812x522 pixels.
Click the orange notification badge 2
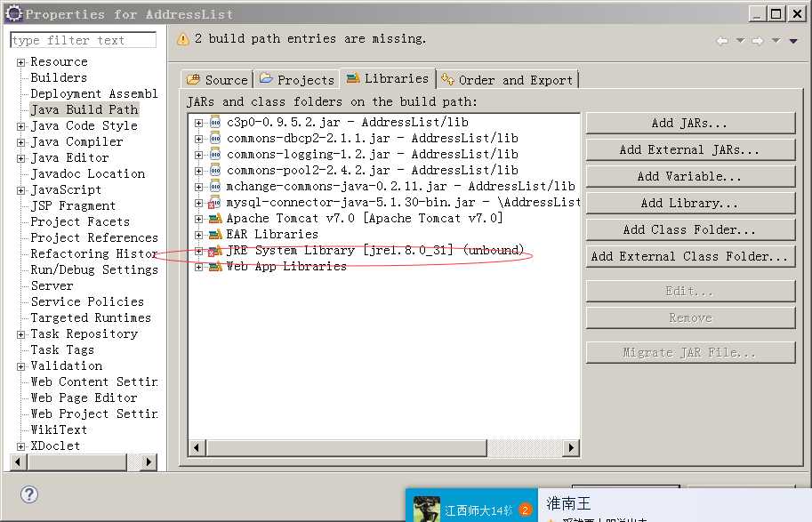(525, 510)
